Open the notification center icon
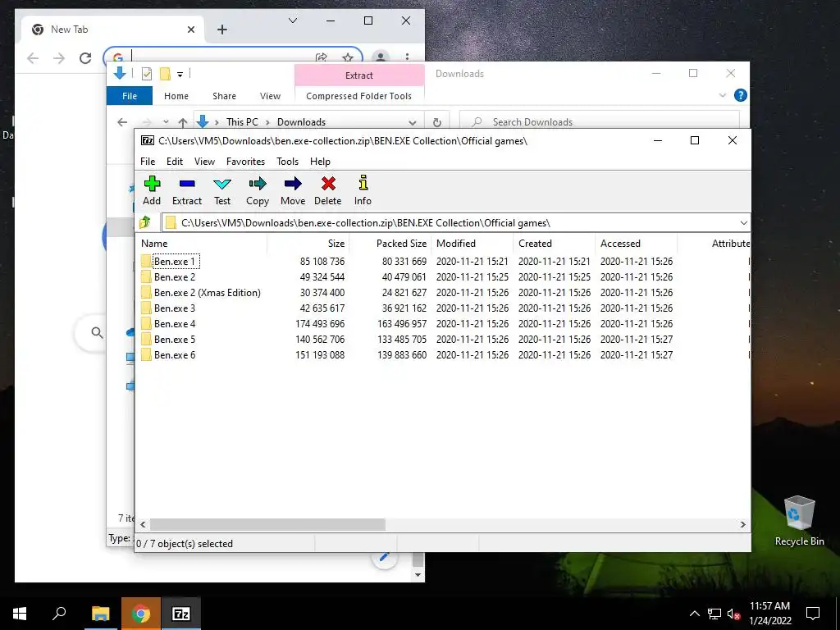The width and height of the screenshot is (840, 630). (813, 614)
